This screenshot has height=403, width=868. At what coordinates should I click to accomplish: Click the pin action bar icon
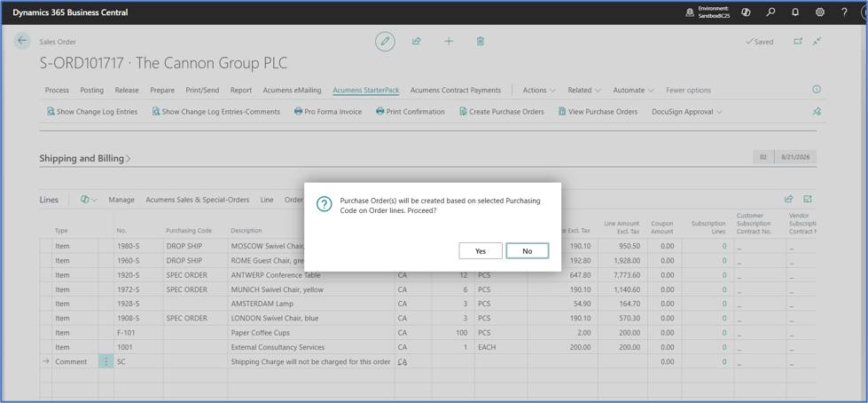point(817,112)
